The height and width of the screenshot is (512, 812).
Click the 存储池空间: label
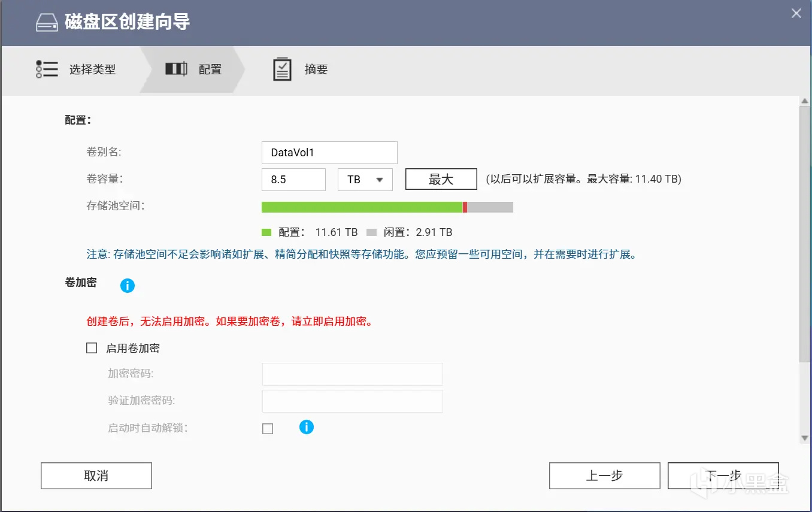pos(116,207)
